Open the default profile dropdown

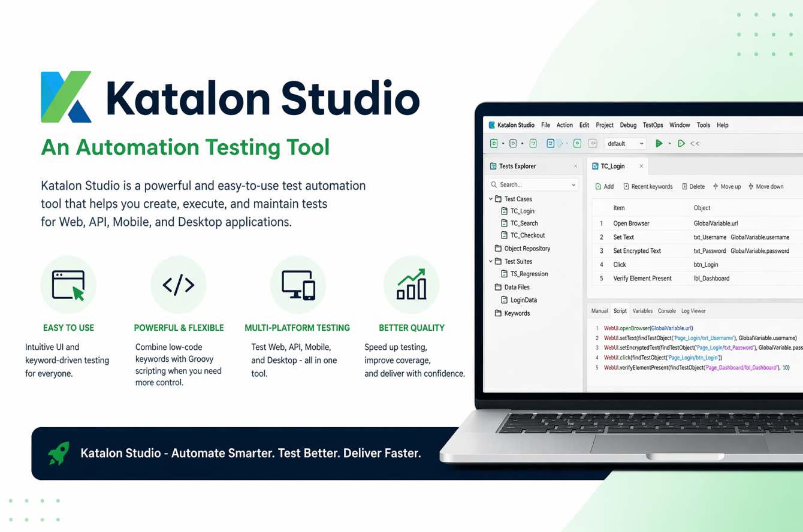625,144
